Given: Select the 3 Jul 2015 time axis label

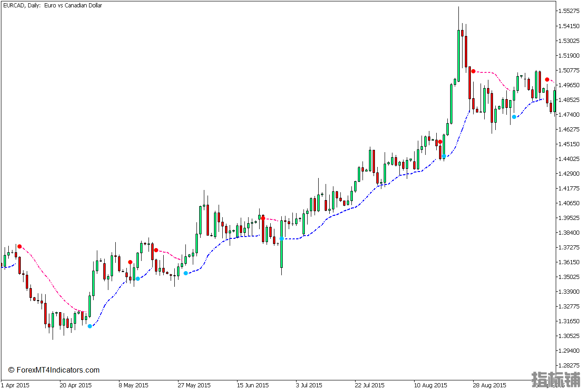Looking at the screenshot, I should [309, 385].
